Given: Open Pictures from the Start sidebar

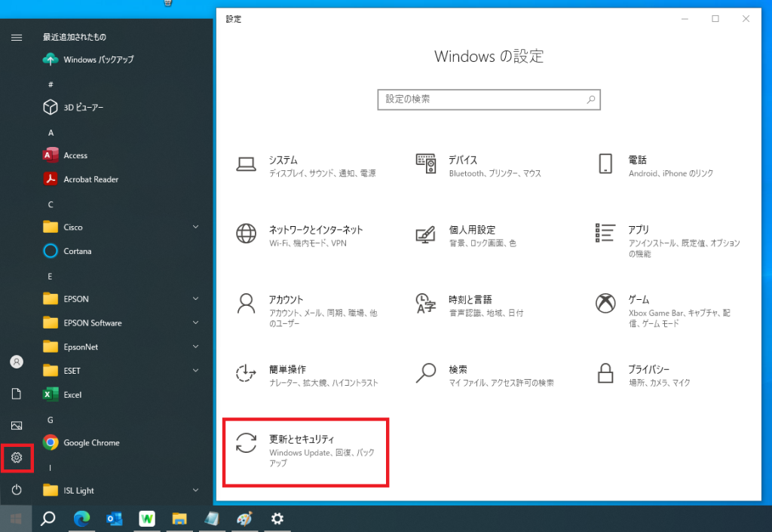Looking at the screenshot, I should click(x=17, y=426).
